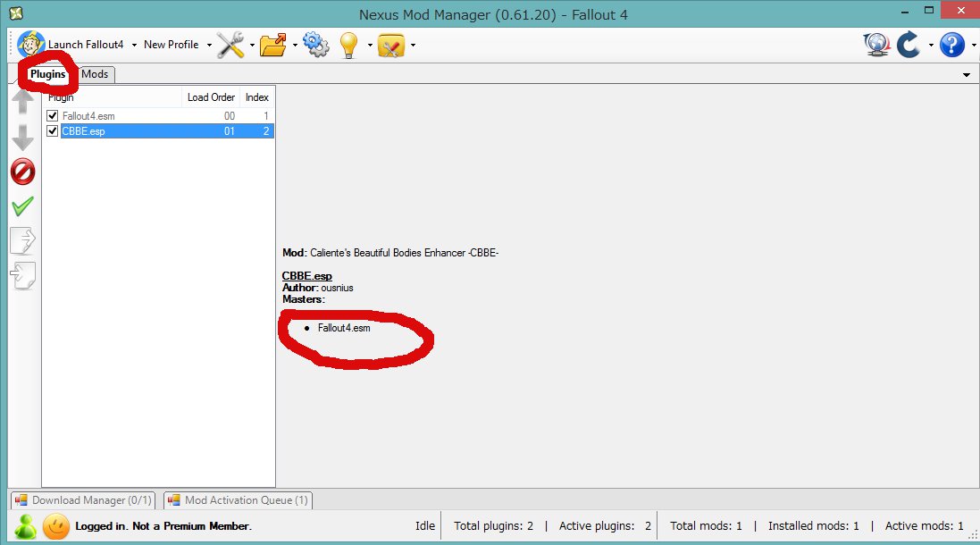Open the blue question mark Help icon
This screenshot has width=980, height=545.
point(952,45)
